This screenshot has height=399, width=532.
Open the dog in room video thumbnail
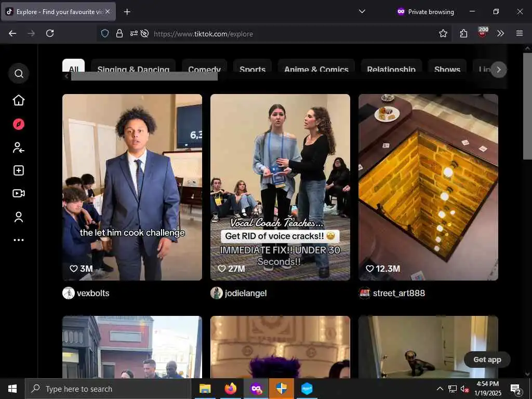428,347
